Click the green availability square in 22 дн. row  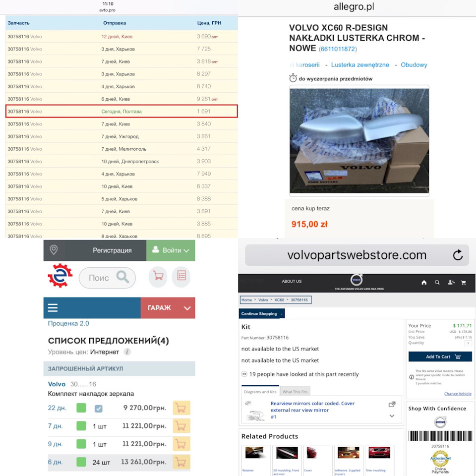(81, 408)
